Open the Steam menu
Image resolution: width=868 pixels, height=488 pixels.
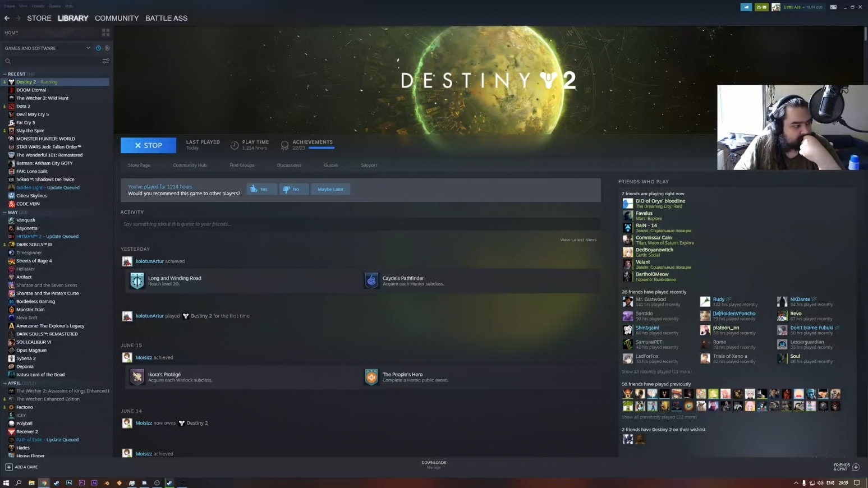[x=10, y=6]
